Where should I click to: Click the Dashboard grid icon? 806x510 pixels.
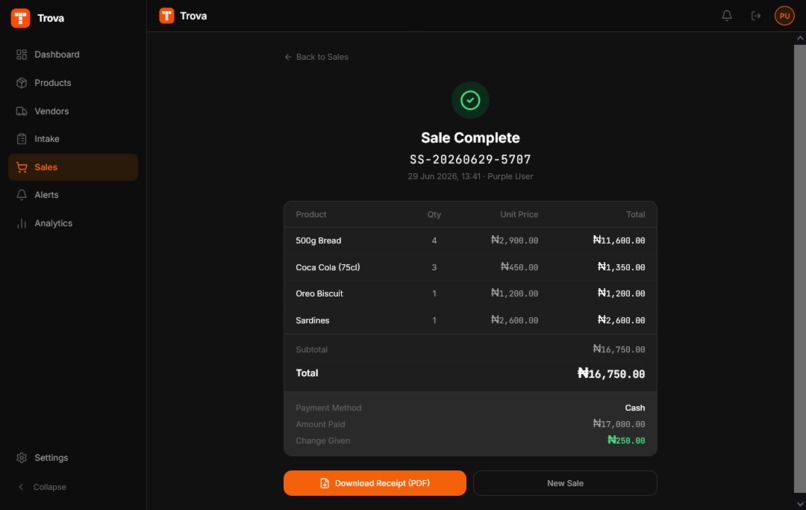22,54
